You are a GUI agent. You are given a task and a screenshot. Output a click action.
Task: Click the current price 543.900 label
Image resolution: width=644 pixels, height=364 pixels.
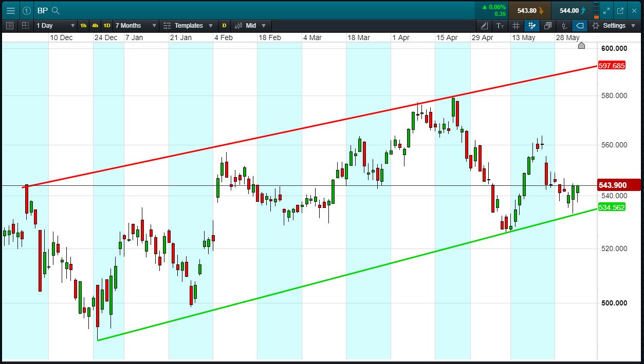pyautogui.click(x=619, y=185)
